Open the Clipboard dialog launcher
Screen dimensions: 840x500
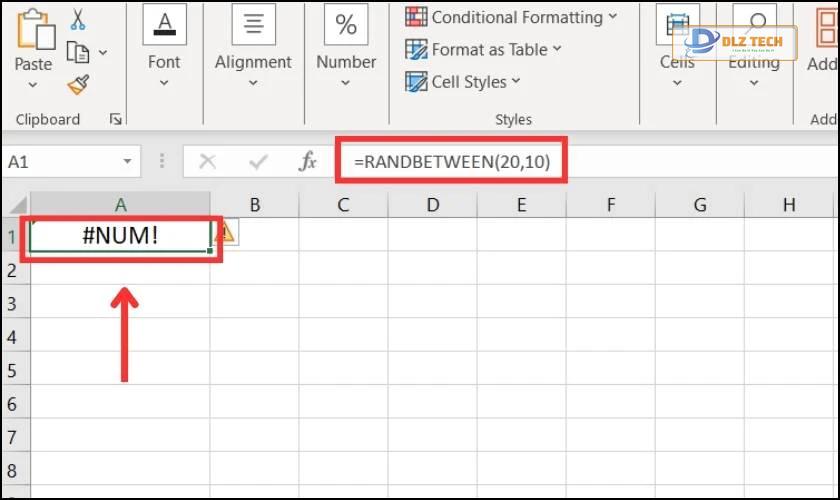(115, 119)
